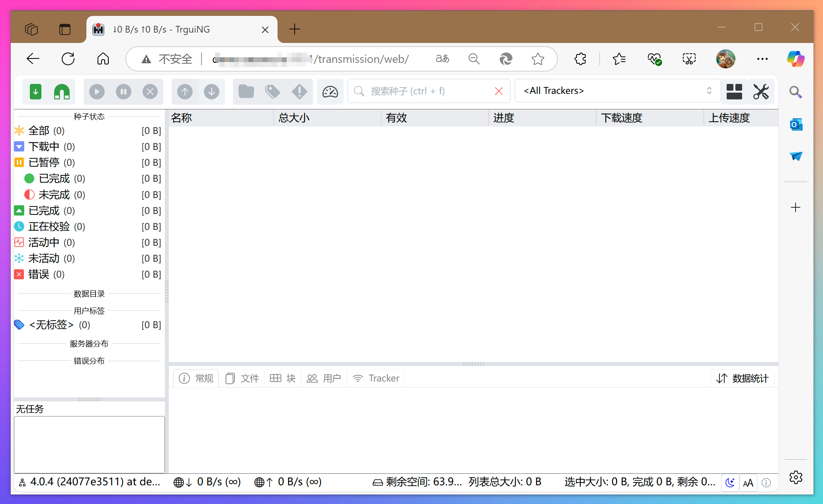
Task: Toggle the alternative speed limit gauge icon
Action: point(330,91)
